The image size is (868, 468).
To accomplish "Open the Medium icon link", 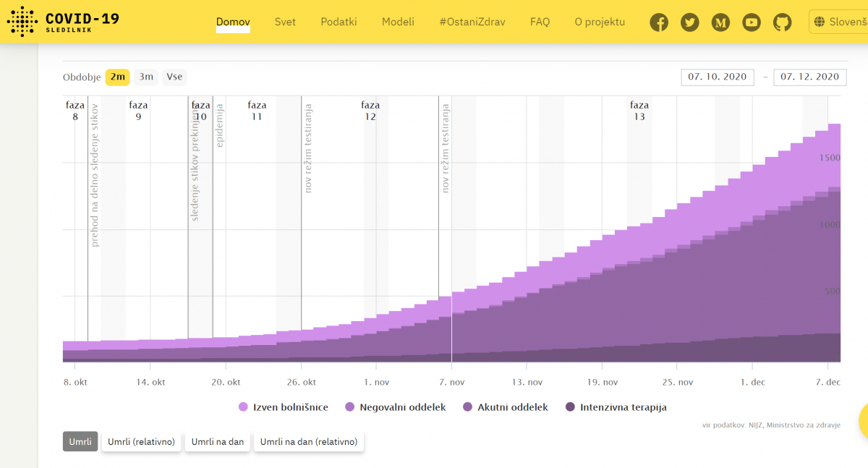I will coord(721,22).
